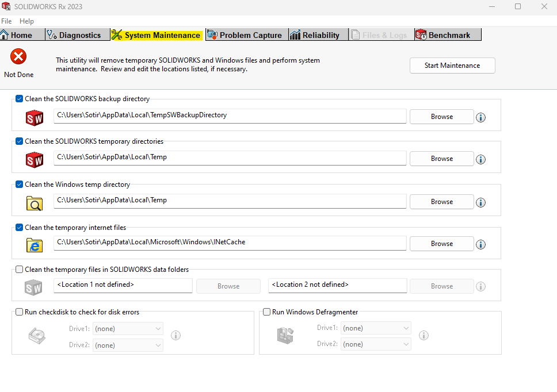Click the info icon for Windows temp directory
The image size is (557, 392).
click(481, 202)
